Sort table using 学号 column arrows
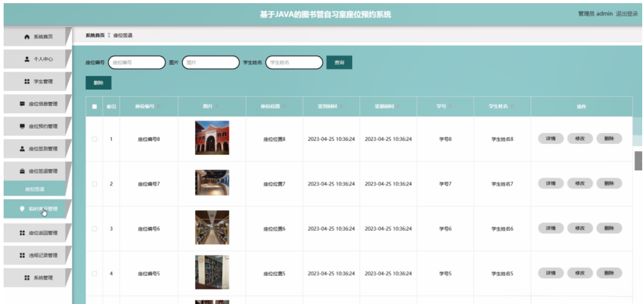644x304 pixels. tap(450, 107)
